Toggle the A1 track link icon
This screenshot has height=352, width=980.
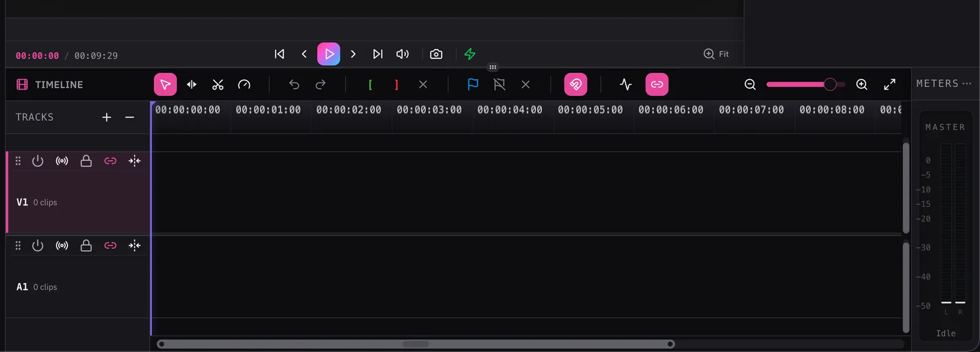110,245
